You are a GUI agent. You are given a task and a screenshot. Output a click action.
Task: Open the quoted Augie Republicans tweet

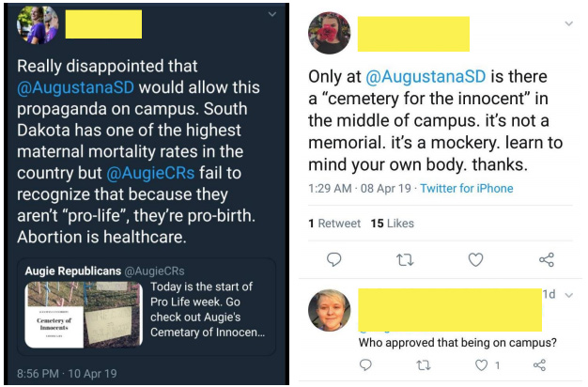tap(147, 307)
